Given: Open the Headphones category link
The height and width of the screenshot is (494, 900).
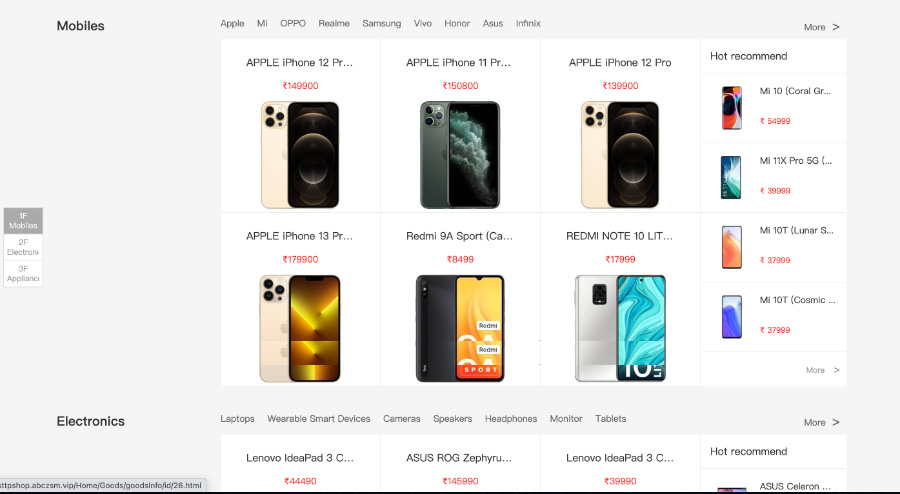Looking at the screenshot, I should [511, 419].
